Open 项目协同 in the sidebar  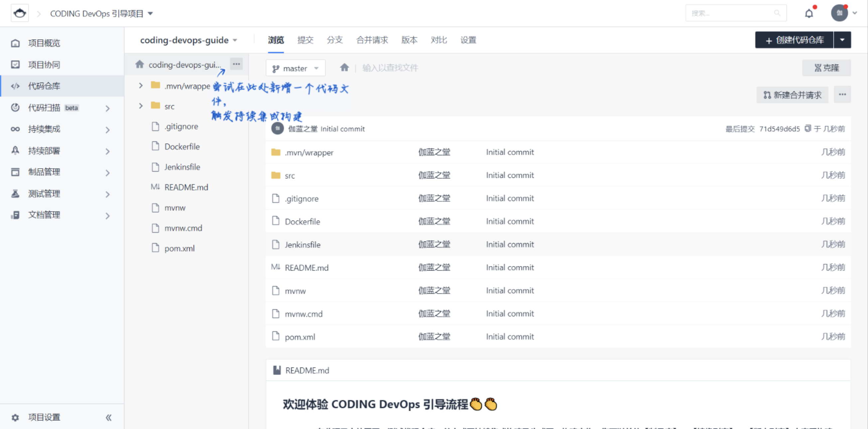click(44, 65)
